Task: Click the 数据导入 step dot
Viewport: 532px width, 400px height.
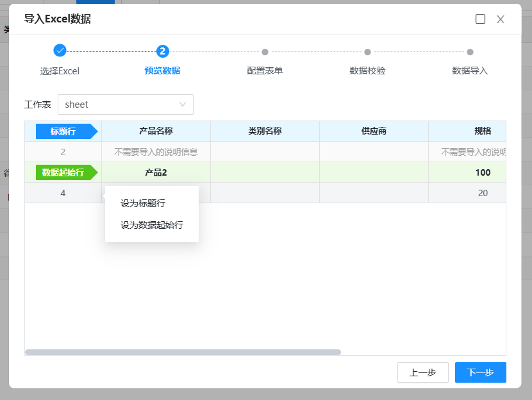Action: pyautogui.click(x=470, y=52)
